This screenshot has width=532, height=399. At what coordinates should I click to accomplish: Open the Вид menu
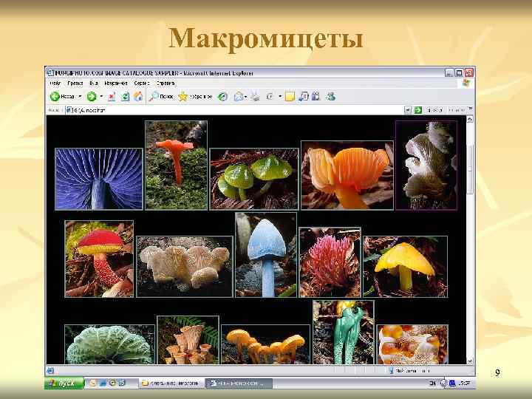94,83
